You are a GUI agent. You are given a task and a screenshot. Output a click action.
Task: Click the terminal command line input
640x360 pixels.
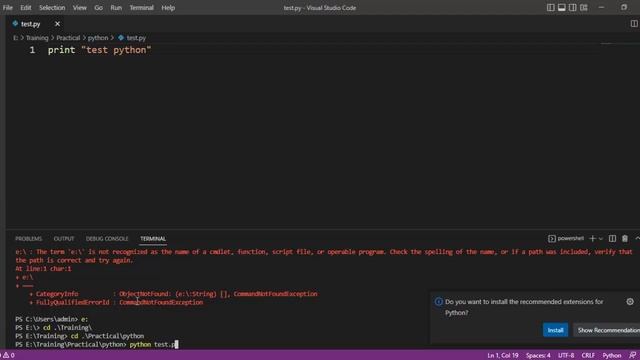[154, 344]
